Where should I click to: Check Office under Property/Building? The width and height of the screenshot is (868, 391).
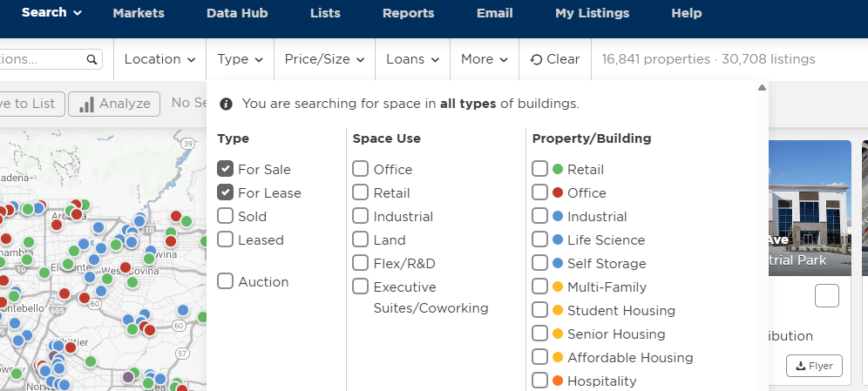pos(539,193)
